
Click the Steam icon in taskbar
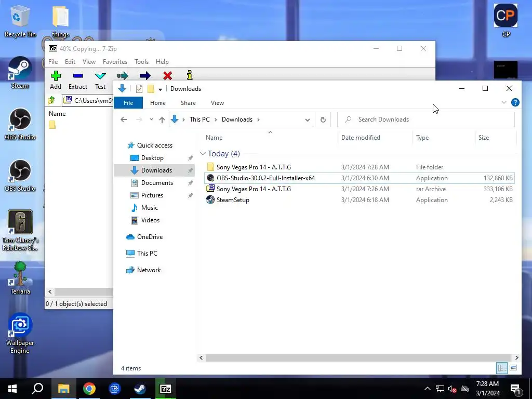140,389
